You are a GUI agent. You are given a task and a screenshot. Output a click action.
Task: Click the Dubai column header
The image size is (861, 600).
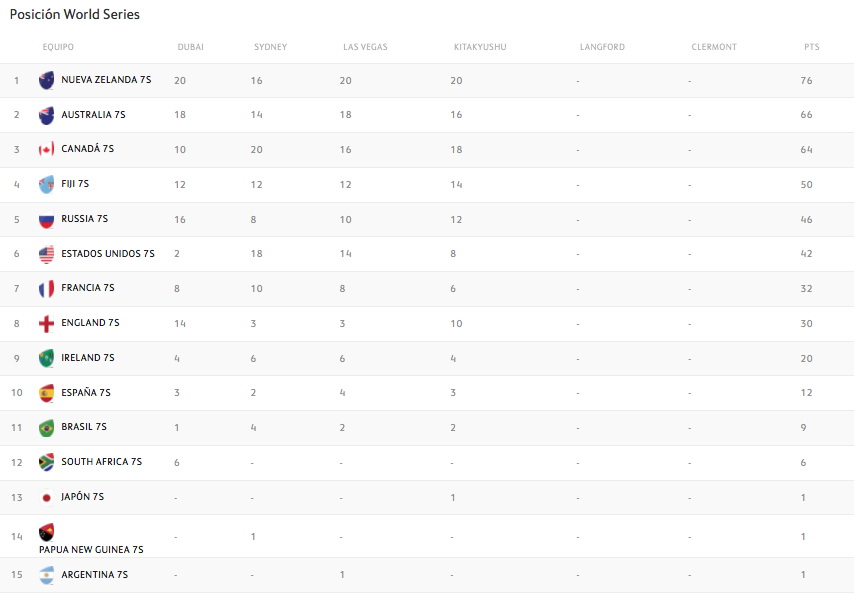(190, 47)
